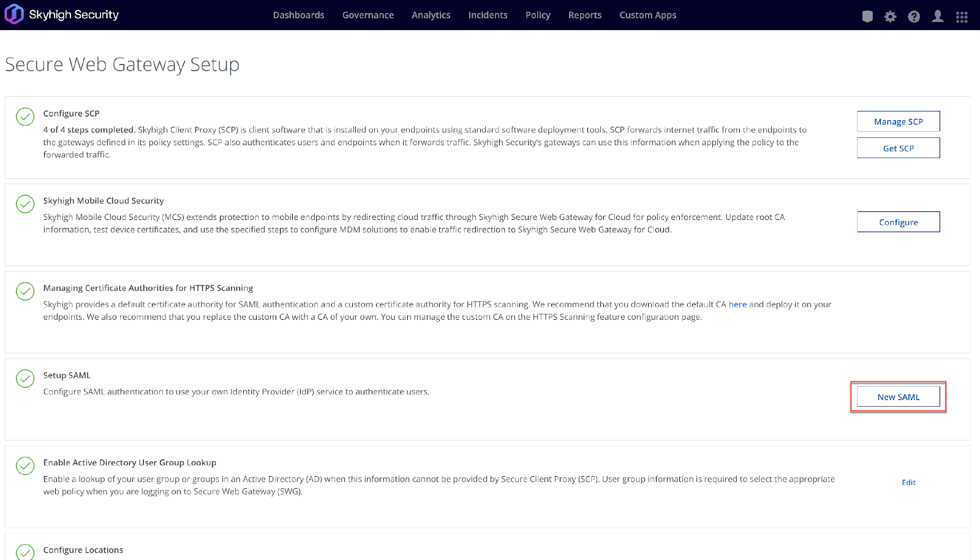The height and width of the screenshot is (560, 980).
Task: Click the Manage SCP button
Action: click(x=898, y=121)
